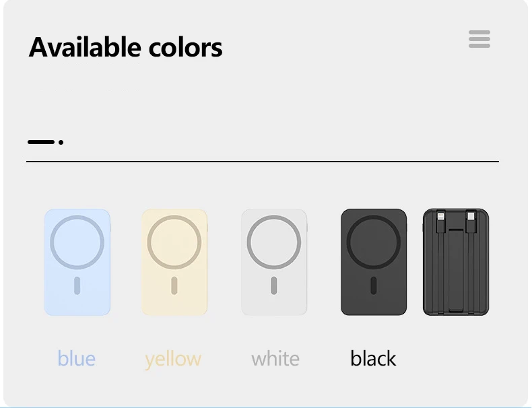
Task: Click the dash-dot mark below the heading
Action: 46,142
